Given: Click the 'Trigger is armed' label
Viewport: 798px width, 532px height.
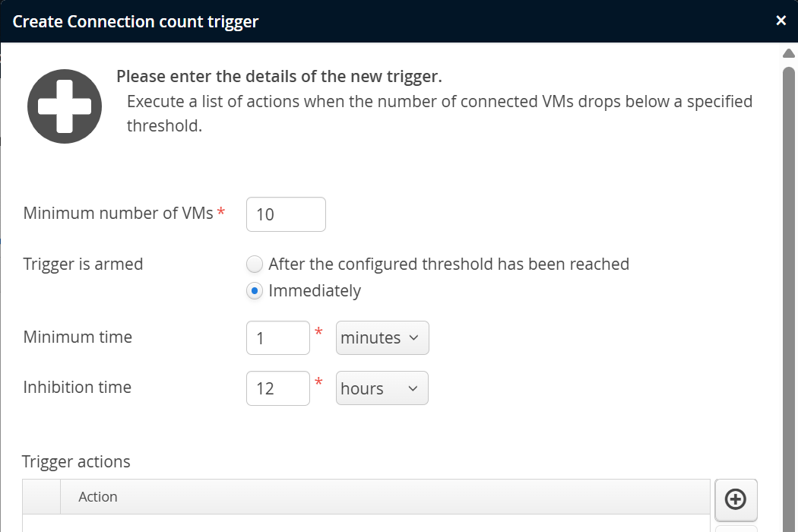Looking at the screenshot, I should tap(83, 264).
